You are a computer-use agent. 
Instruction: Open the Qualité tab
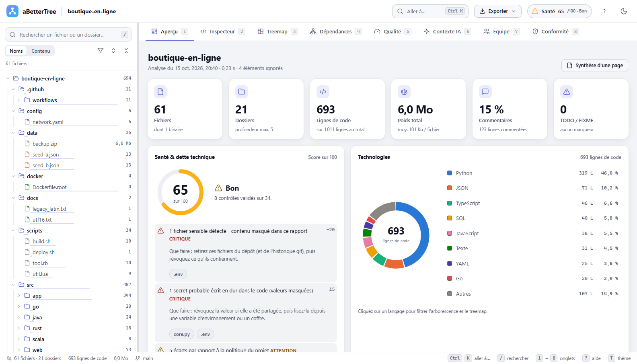[x=392, y=31]
